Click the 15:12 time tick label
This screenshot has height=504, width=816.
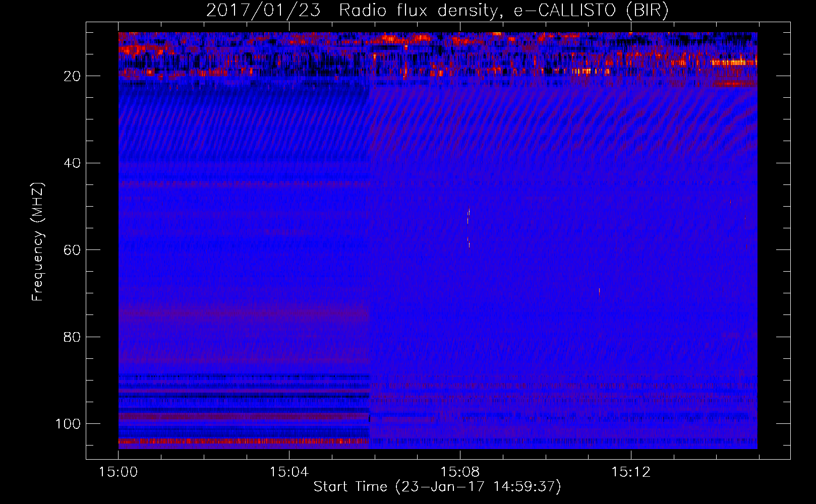pyautogui.click(x=631, y=472)
